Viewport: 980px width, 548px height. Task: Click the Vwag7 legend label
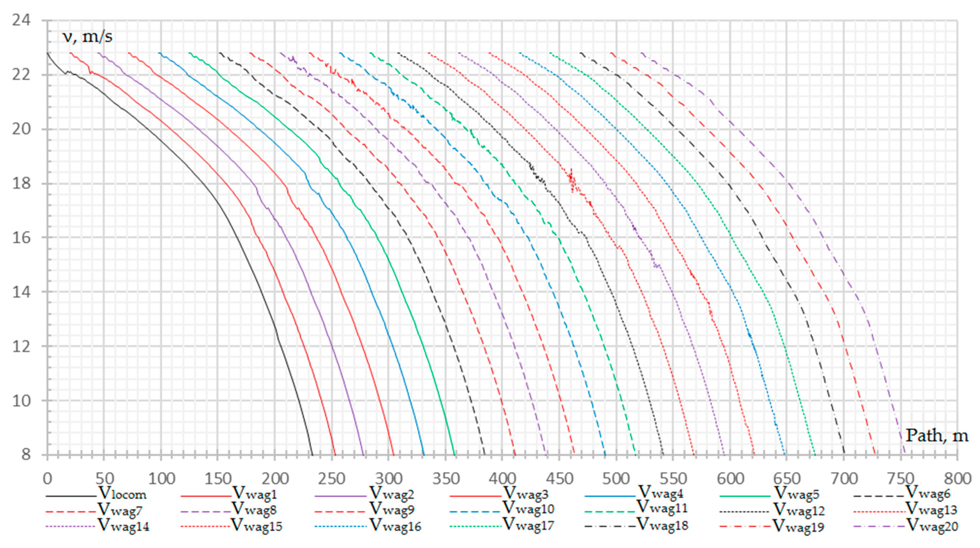pos(120,510)
